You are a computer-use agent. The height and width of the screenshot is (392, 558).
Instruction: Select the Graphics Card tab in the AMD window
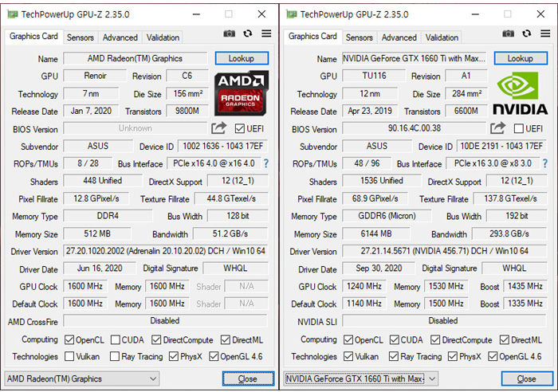click(x=33, y=37)
